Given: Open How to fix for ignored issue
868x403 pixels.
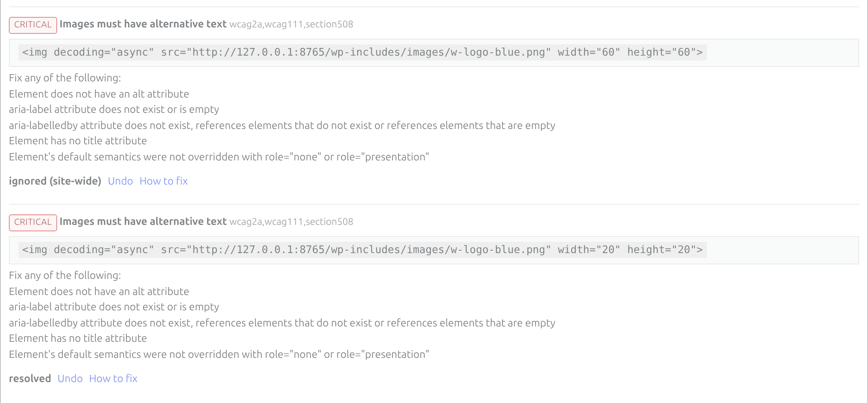Looking at the screenshot, I should tap(163, 181).
